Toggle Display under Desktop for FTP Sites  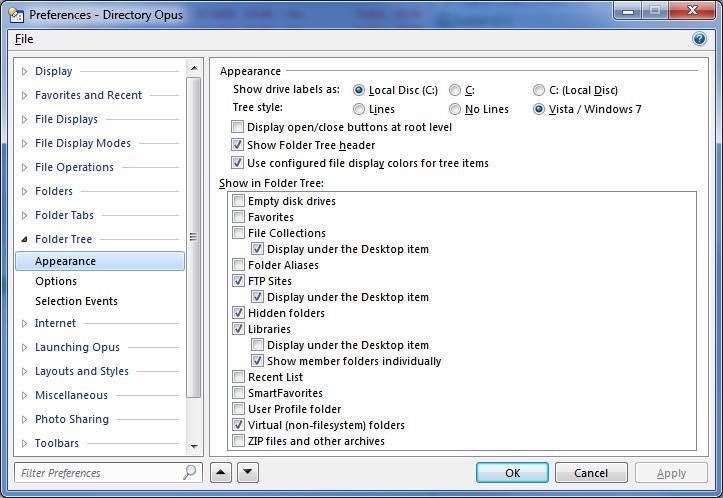(x=257, y=296)
